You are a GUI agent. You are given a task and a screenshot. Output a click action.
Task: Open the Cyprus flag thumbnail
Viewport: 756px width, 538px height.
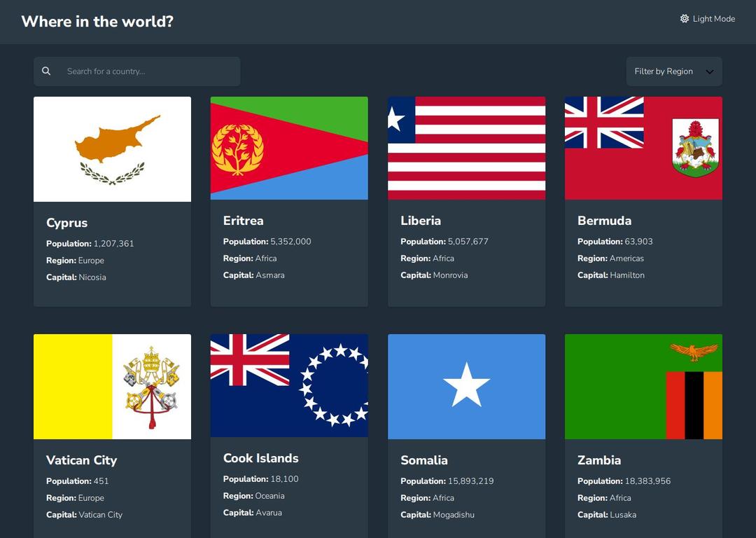(x=112, y=148)
